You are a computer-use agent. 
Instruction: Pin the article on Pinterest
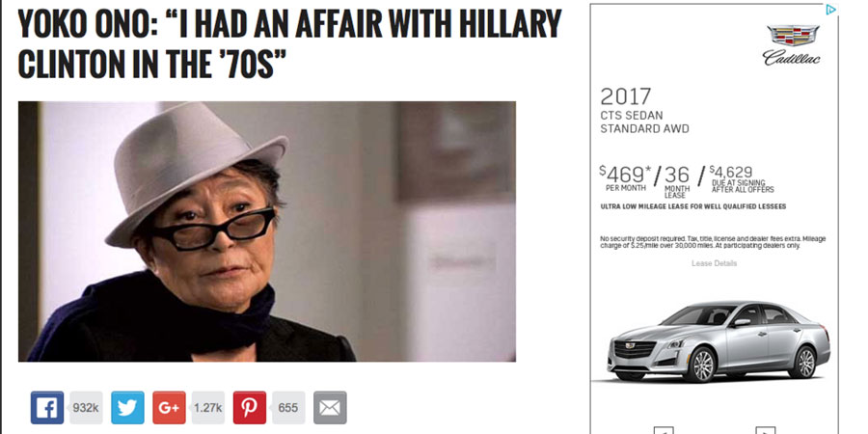[249, 408]
